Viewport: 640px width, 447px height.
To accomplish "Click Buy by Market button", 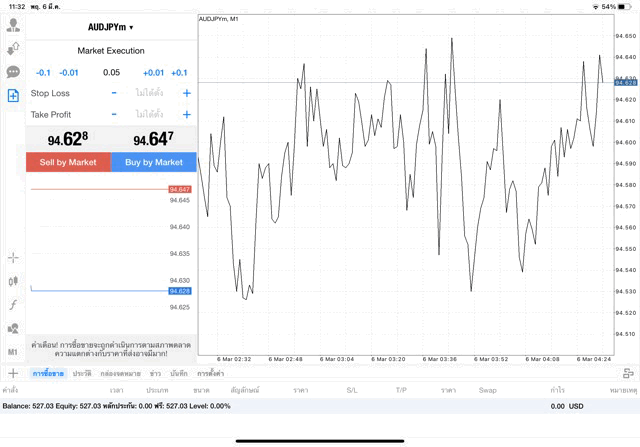I will tap(154, 161).
